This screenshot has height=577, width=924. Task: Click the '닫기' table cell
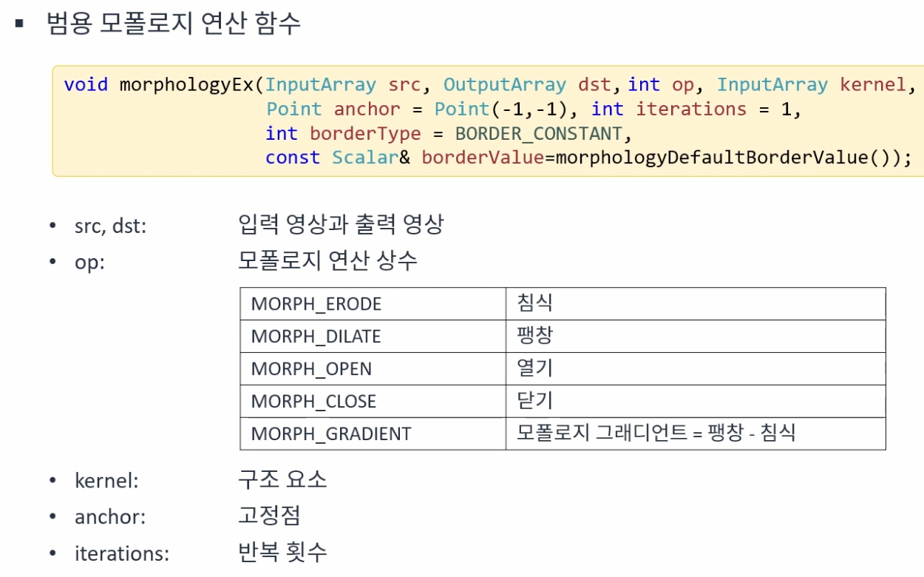pyautogui.click(x=696, y=401)
